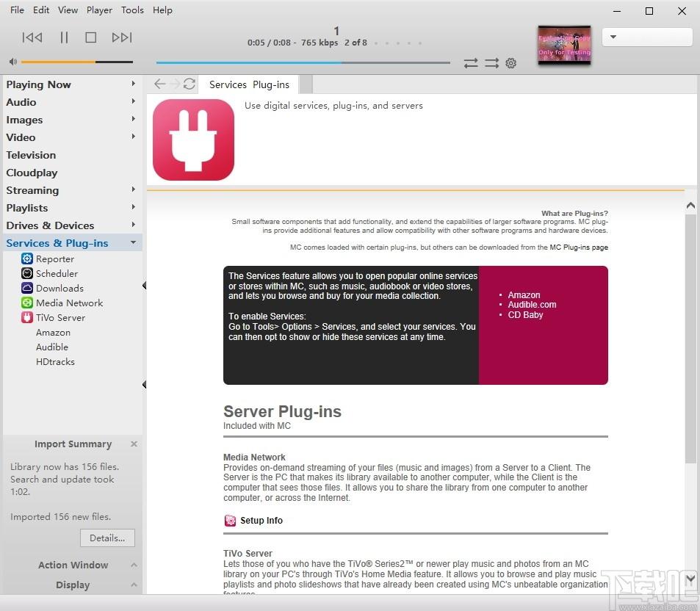Image resolution: width=700 pixels, height=611 pixels.
Task: Toggle the shuffle playback mode icon
Action: click(x=491, y=63)
